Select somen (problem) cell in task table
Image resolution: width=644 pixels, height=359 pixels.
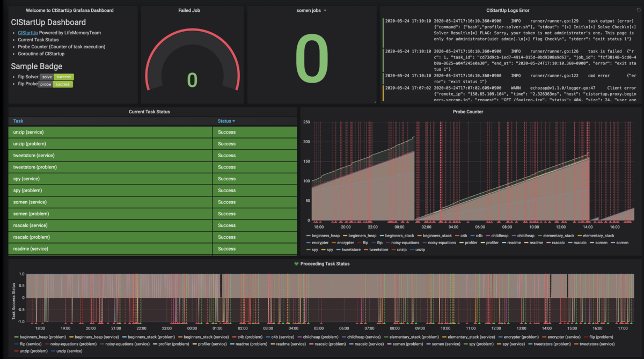[111, 214]
